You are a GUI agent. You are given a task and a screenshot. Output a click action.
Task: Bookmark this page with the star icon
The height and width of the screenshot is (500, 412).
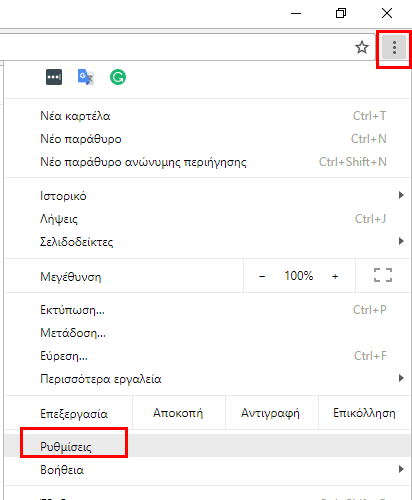(362, 47)
